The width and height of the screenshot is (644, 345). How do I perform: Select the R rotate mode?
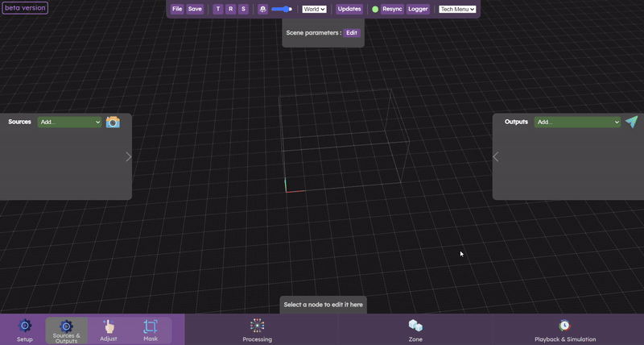pyautogui.click(x=231, y=9)
